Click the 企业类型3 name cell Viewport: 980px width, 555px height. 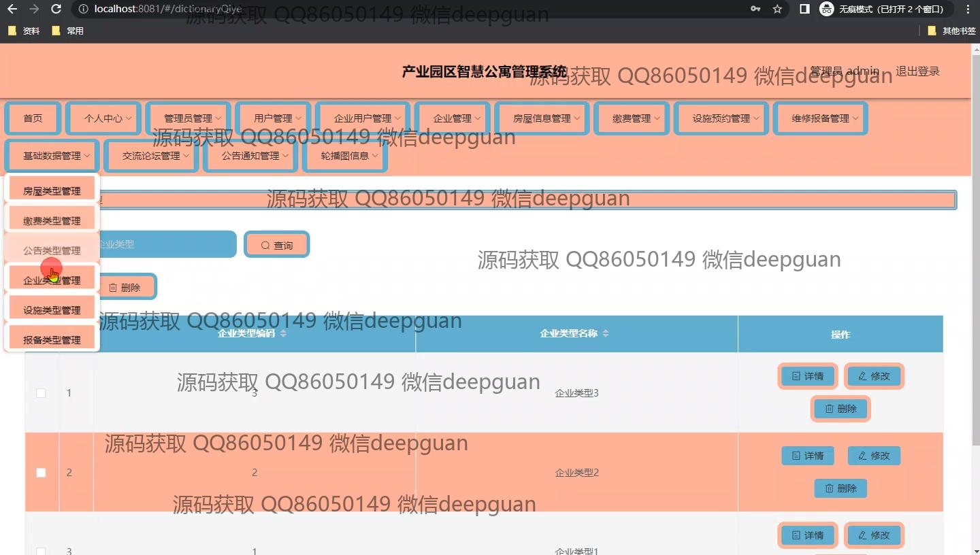coord(576,393)
